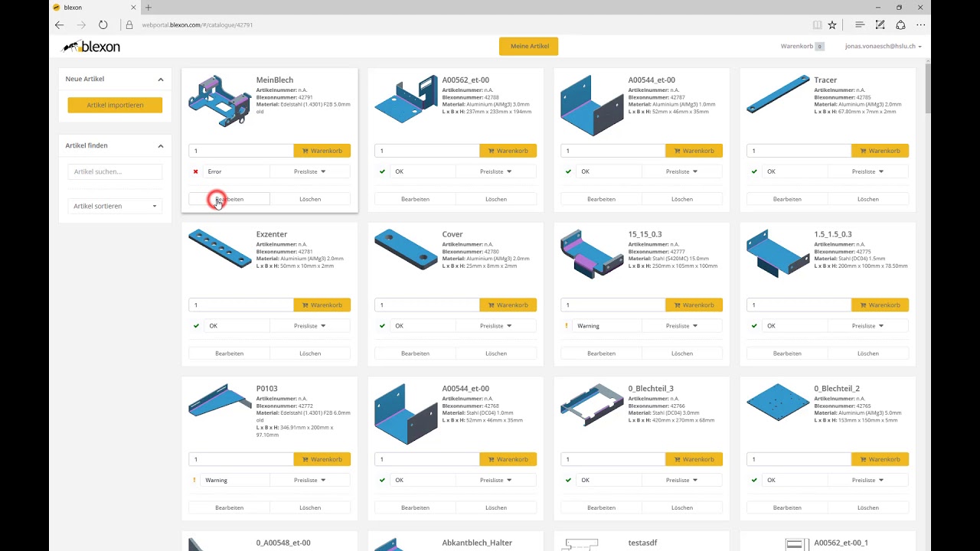This screenshot has width=980, height=551.
Task: Open Preisliste dropdown for Cover
Action: pyautogui.click(x=496, y=326)
